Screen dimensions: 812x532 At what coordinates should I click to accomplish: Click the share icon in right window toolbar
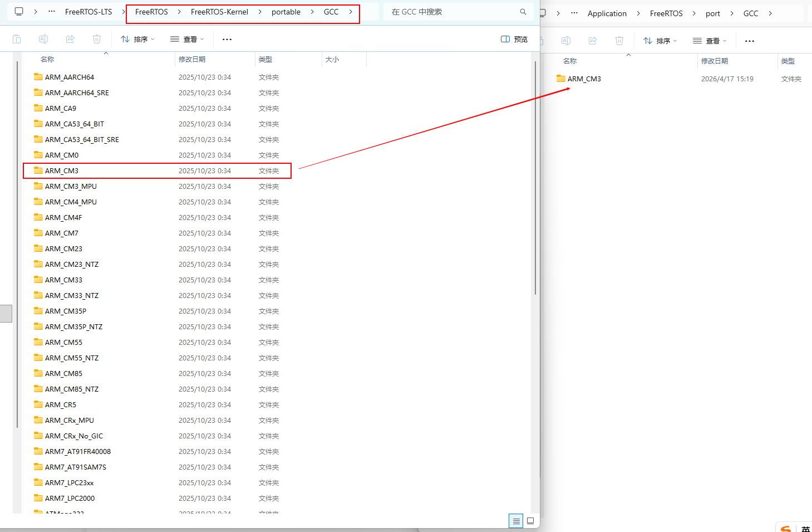click(593, 41)
